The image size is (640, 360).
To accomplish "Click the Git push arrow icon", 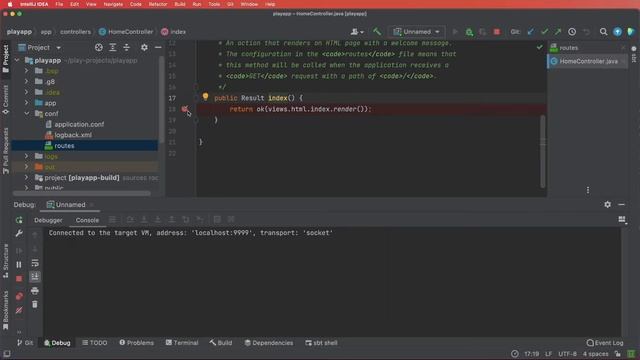I will [558, 31].
